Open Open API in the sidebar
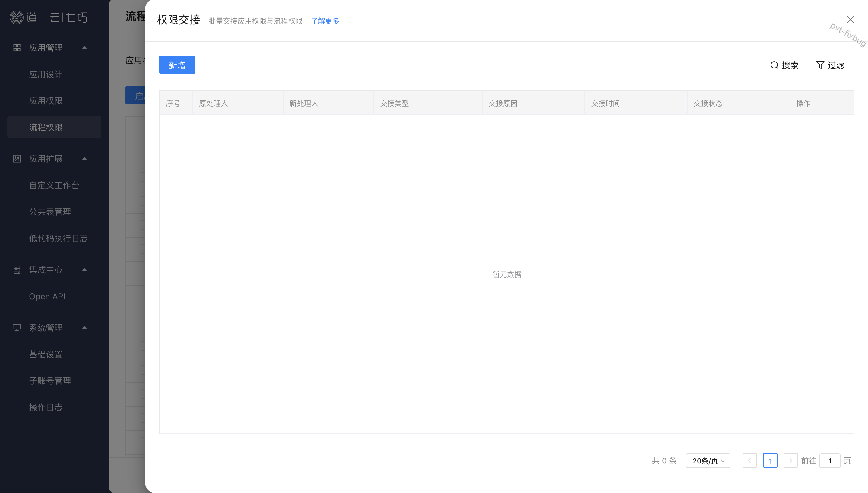Image resolution: width=868 pixels, height=493 pixels. coord(47,296)
